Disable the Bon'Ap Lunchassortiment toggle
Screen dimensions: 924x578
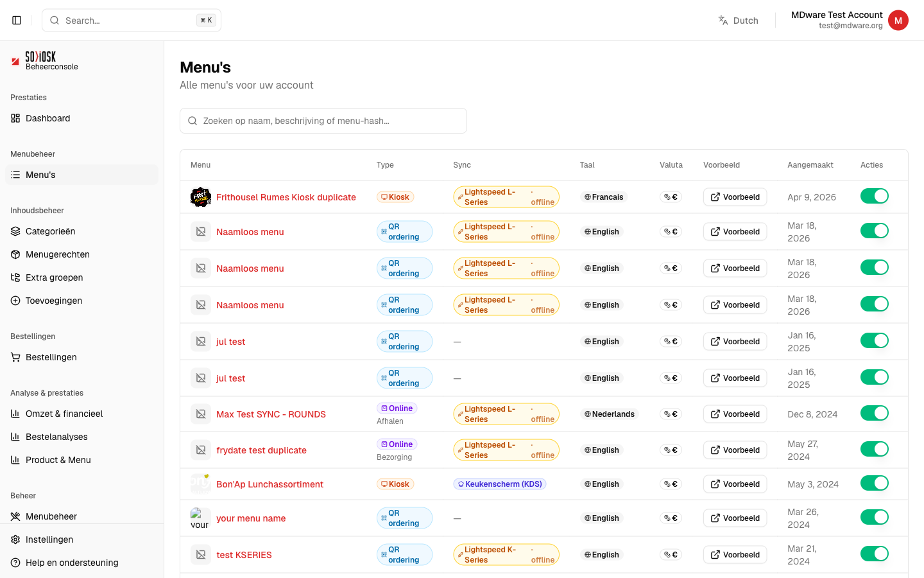pyautogui.click(x=875, y=483)
